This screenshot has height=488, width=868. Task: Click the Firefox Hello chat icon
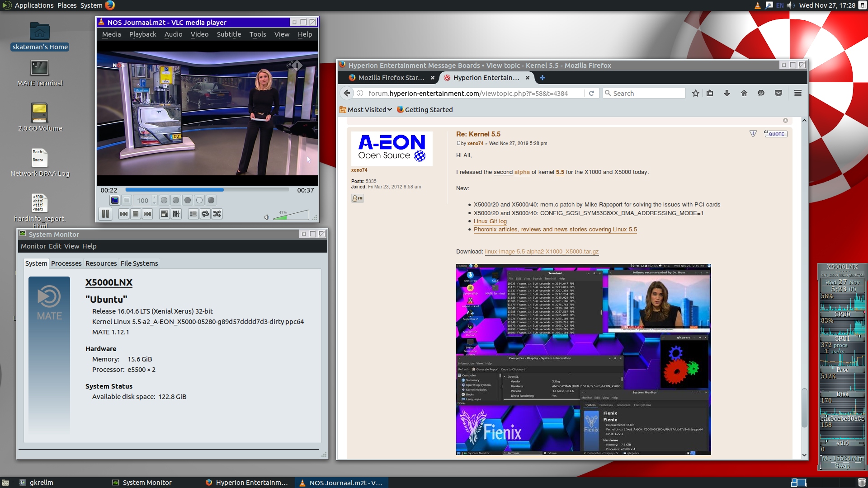click(761, 93)
